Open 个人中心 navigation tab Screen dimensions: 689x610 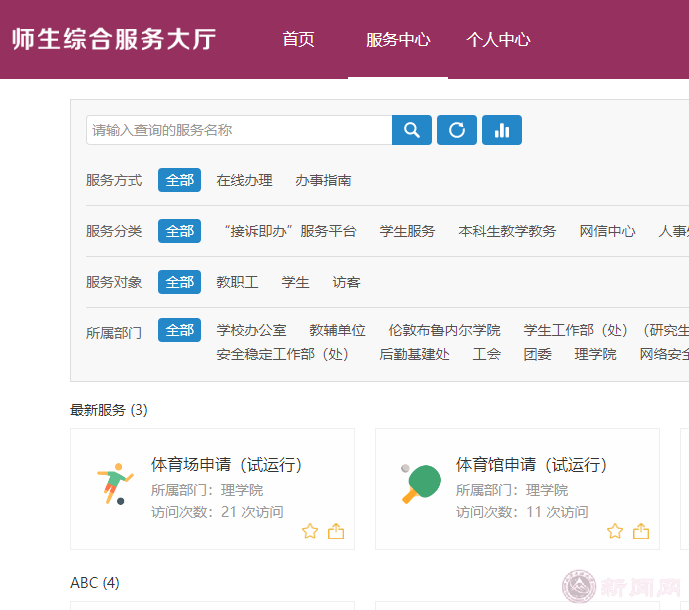pos(498,40)
